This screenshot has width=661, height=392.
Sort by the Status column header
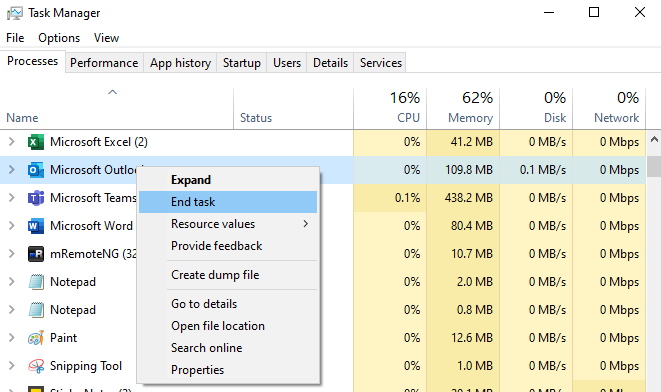(293, 108)
